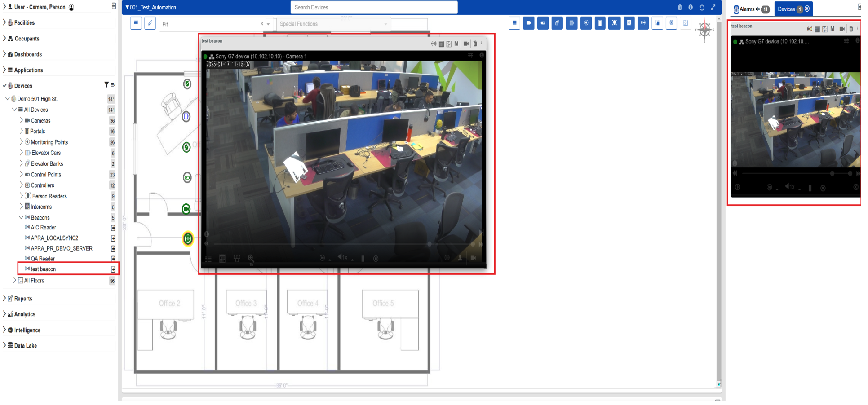Image resolution: width=868 pixels, height=405 pixels.
Task: Click the Search Devices input field
Action: (373, 8)
